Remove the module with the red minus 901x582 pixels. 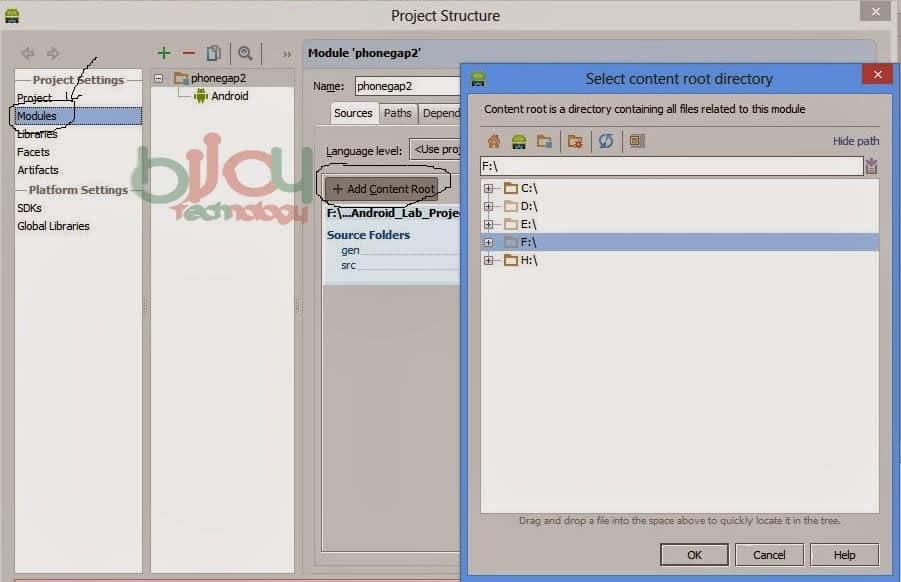[x=188, y=53]
